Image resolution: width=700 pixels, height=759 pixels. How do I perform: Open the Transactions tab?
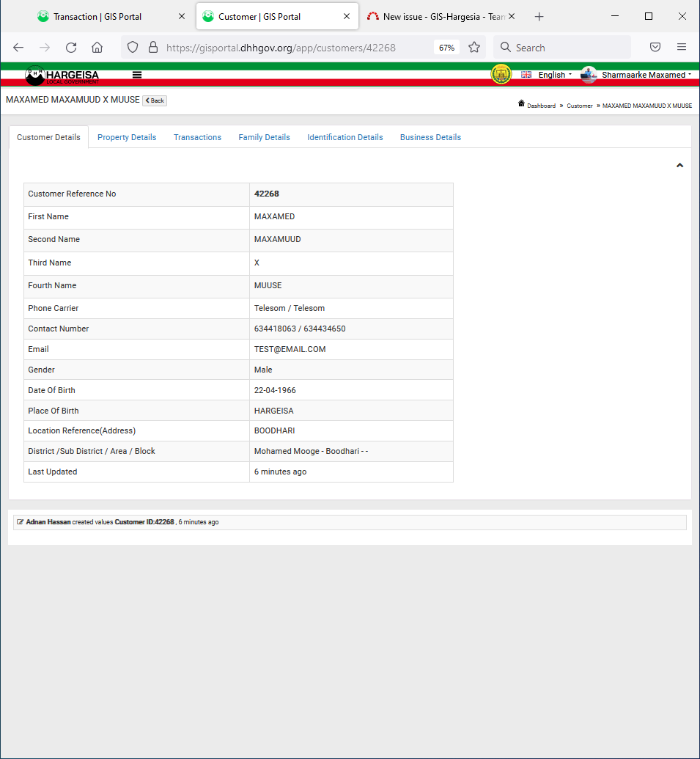point(197,137)
